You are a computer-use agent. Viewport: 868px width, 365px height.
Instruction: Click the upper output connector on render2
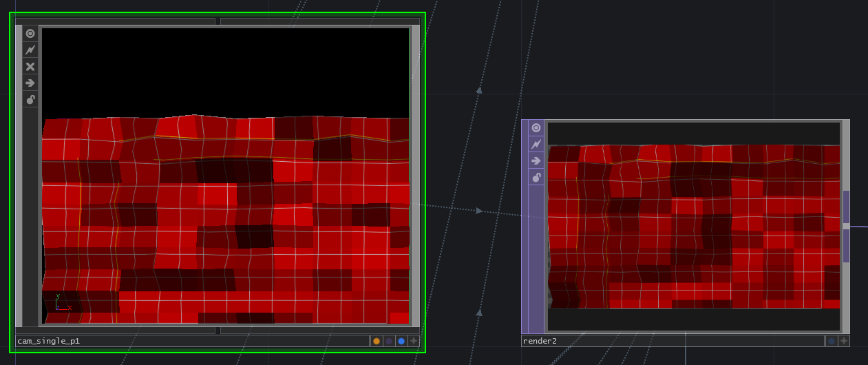[x=846, y=207]
